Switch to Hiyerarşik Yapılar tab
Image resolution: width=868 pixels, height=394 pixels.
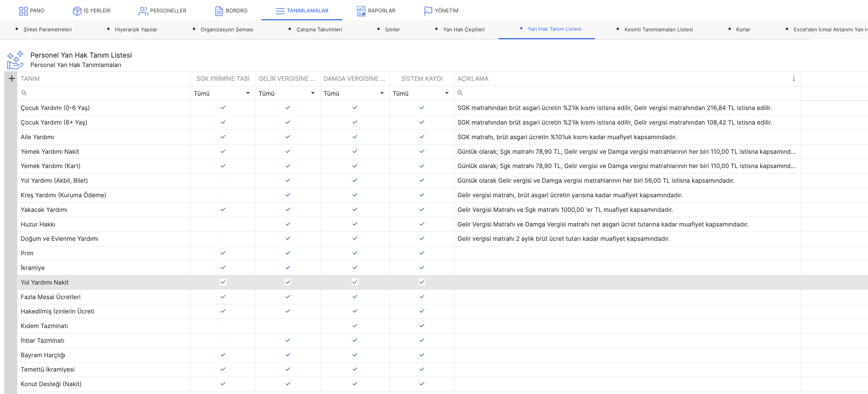click(x=136, y=29)
